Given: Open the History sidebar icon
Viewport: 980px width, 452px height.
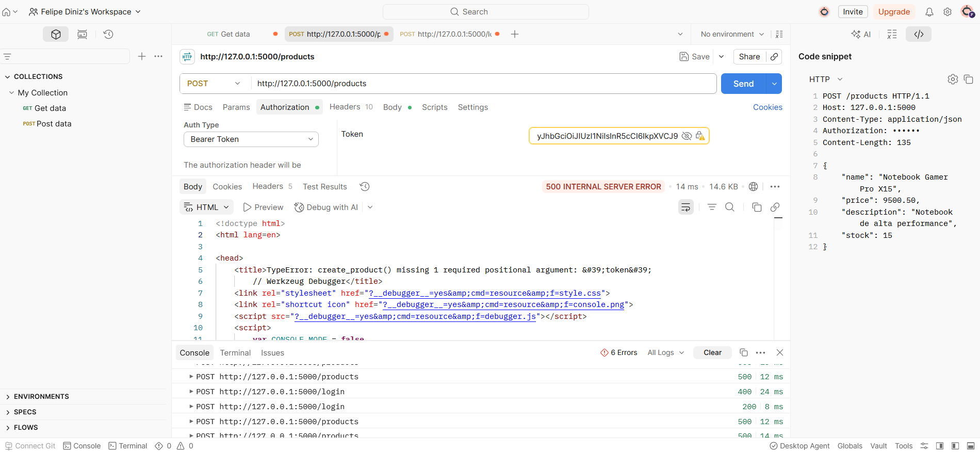Looking at the screenshot, I should [108, 34].
